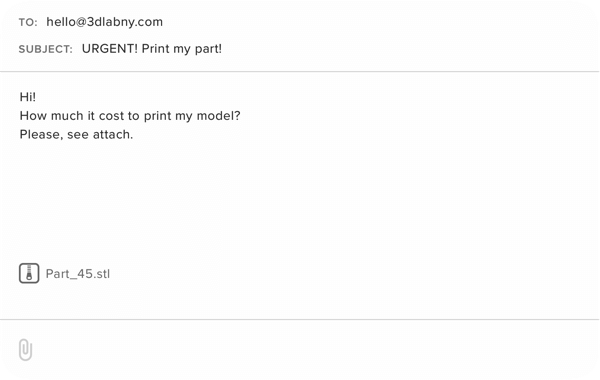600x380 pixels.
Task: Click the empty body area below the message text
Action: (x=298, y=199)
